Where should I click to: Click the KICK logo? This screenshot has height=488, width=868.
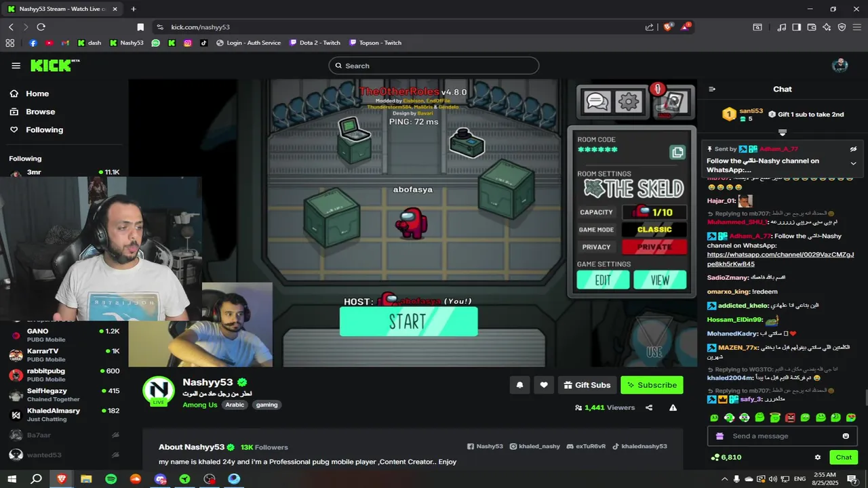pos(54,66)
